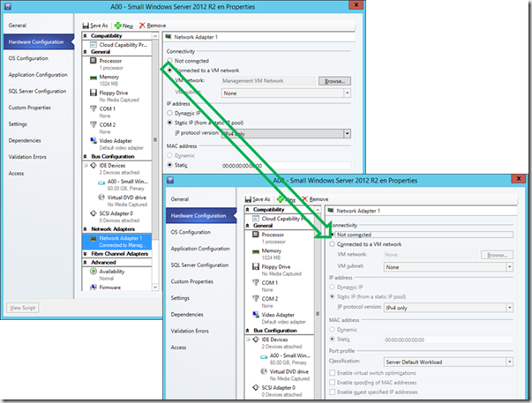This screenshot has height=403, width=532.
Task: Open VM subnet dropdown in front window
Action: (x=510, y=267)
